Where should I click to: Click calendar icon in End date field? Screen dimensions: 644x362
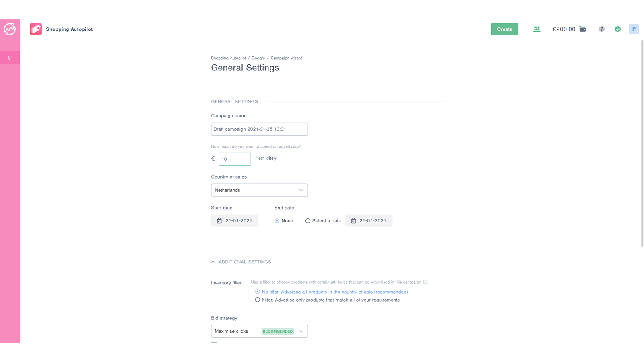[x=353, y=221]
